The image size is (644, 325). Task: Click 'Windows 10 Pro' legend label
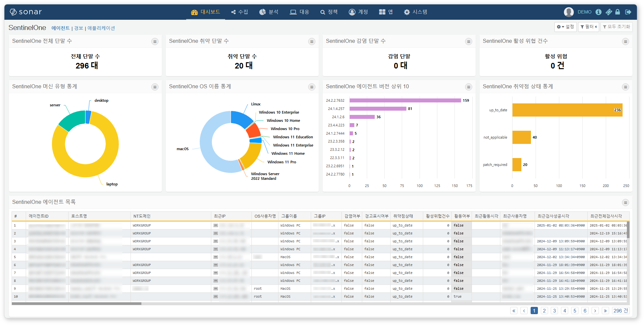pyautogui.click(x=285, y=129)
